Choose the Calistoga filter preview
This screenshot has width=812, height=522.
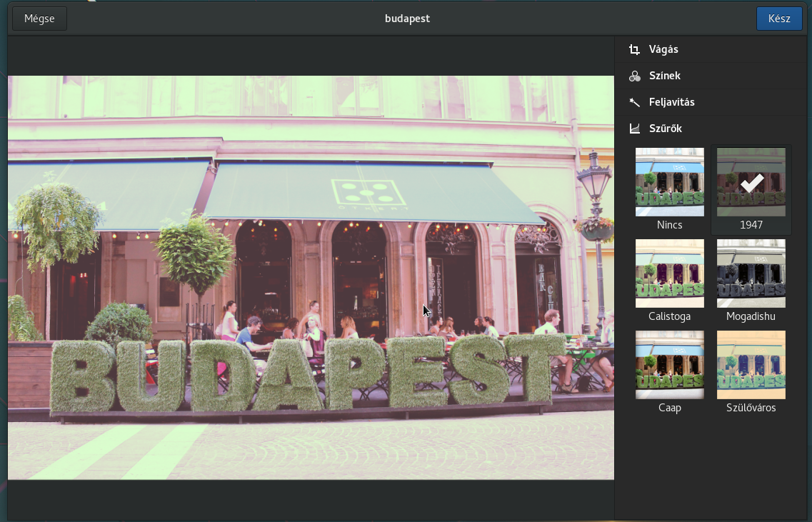pos(669,273)
